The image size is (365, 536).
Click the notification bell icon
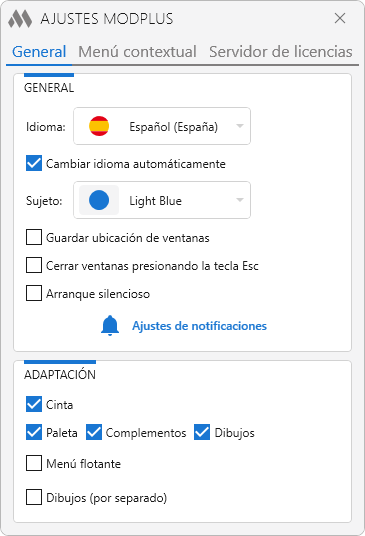coord(110,326)
